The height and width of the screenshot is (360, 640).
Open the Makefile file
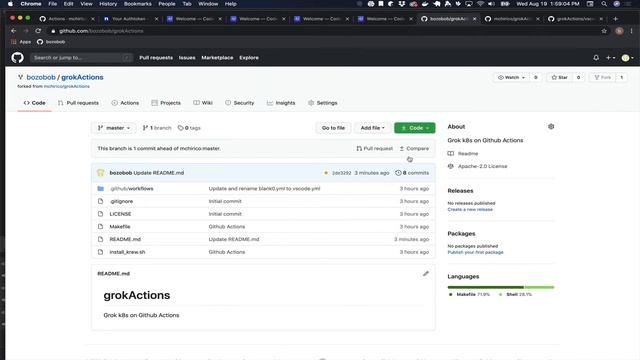[120, 227]
